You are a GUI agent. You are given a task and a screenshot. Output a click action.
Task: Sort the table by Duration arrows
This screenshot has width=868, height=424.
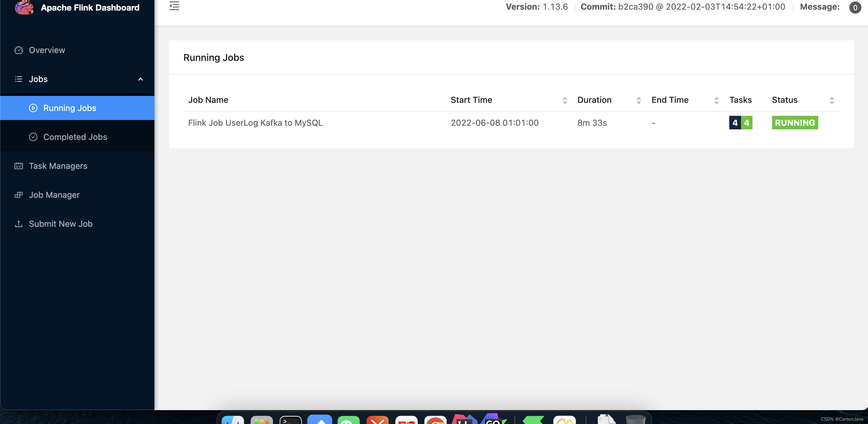pyautogui.click(x=638, y=100)
